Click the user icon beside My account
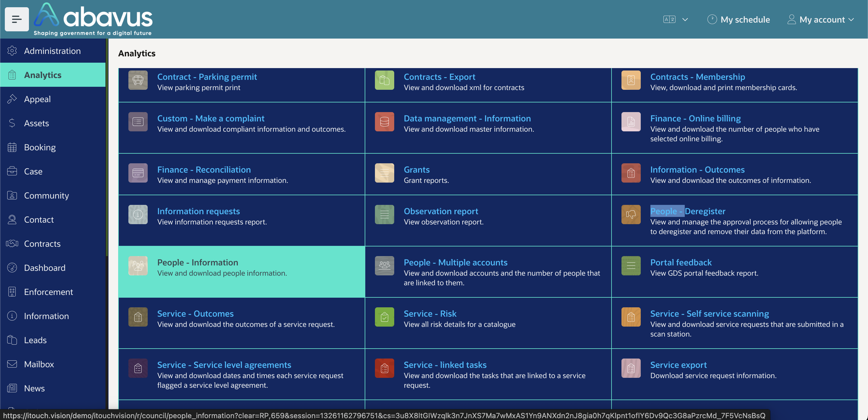 pos(791,19)
